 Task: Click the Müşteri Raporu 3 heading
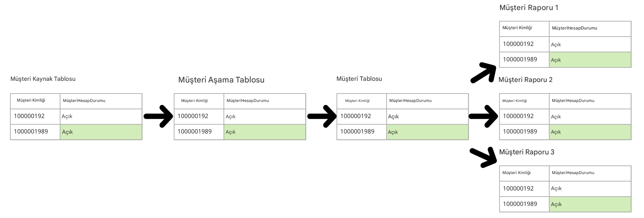[x=527, y=152]
